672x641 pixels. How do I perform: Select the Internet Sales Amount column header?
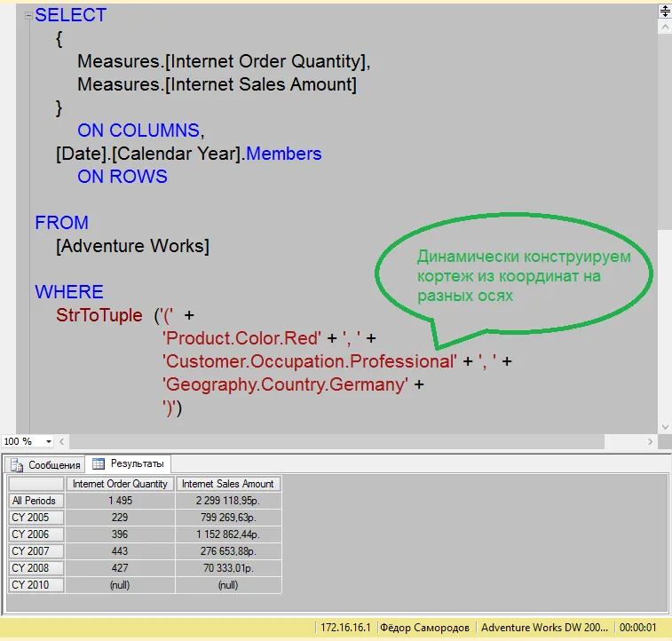point(228,484)
